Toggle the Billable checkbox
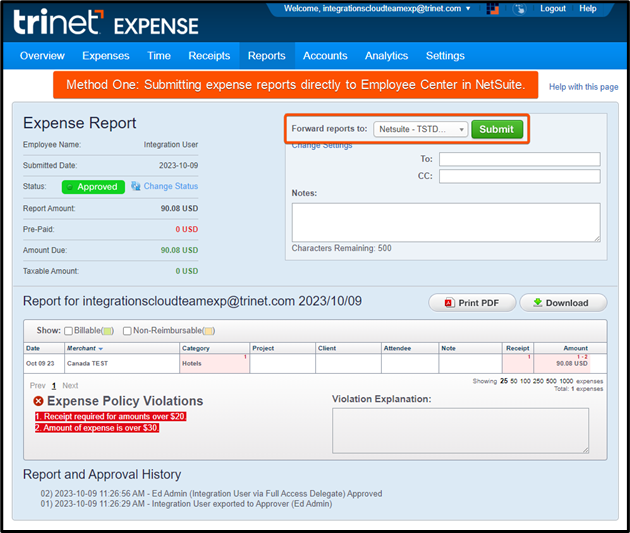Image resolution: width=630 pixels, height=533 pixels. tap(68, 331)
